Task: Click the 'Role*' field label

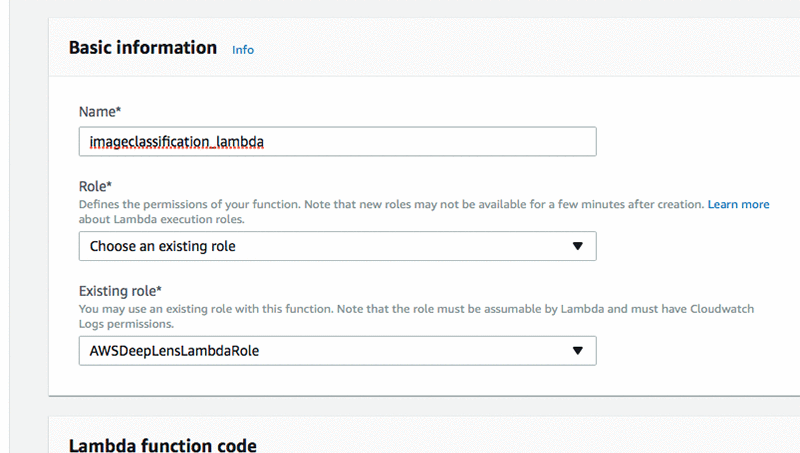Action: tap(95, 186)
